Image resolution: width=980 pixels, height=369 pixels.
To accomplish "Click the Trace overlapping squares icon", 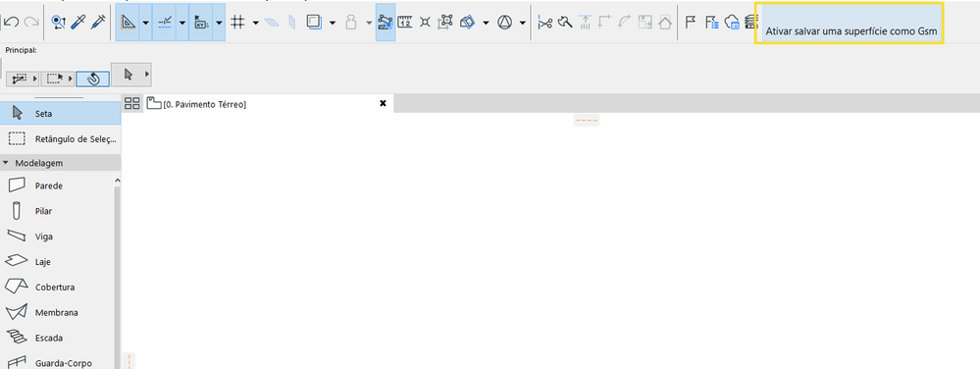I will [x=313, y=23].
